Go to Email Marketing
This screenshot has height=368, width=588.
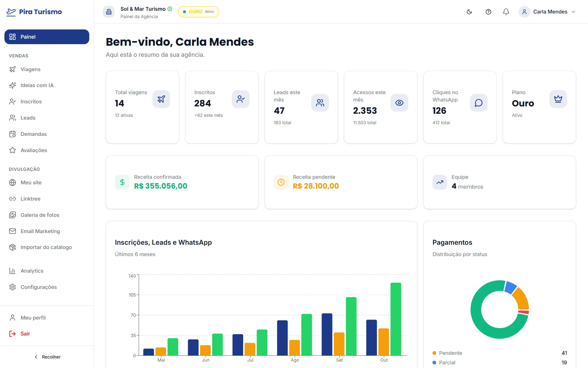[47, 231]
